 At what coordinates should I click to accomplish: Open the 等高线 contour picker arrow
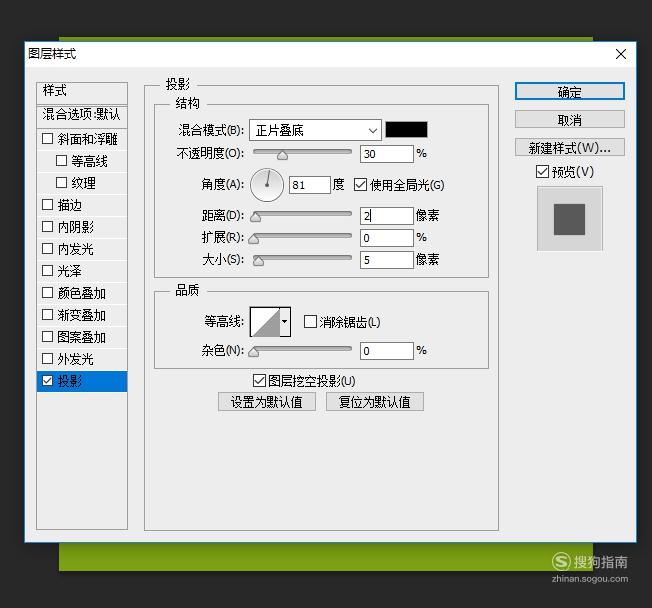click(285, 321)
